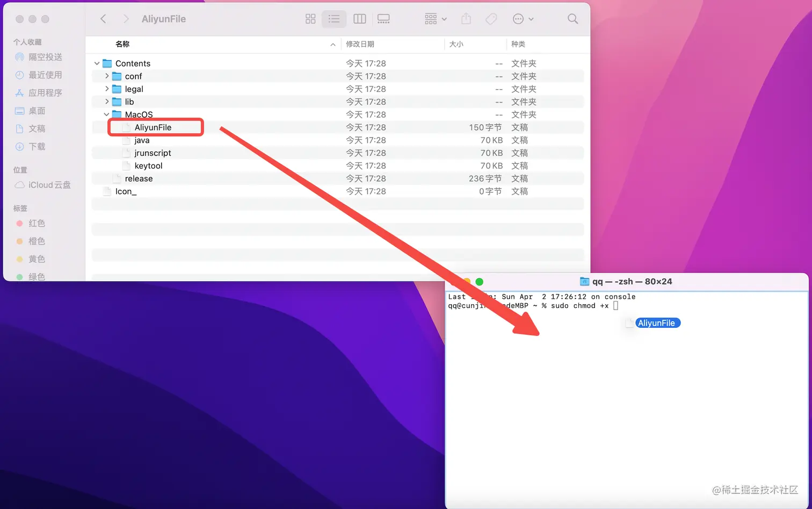The width and height of the screenshot is (812, 509).
Task: Go forward in Finder history
Action: coord(126,19)
